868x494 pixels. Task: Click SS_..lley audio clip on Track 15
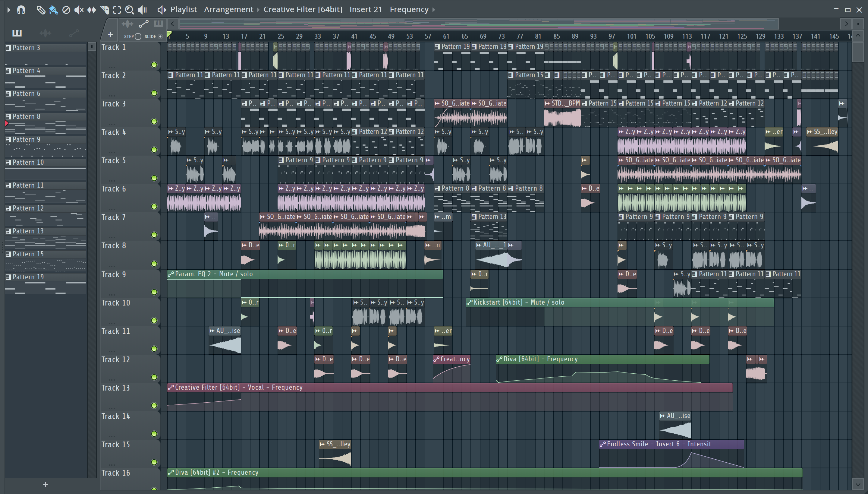335,454
